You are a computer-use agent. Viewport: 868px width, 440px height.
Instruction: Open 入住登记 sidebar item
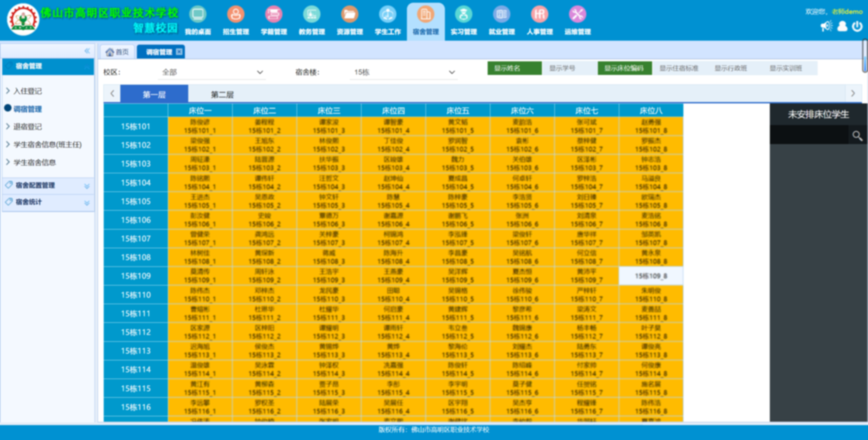(x=28, y=91)
